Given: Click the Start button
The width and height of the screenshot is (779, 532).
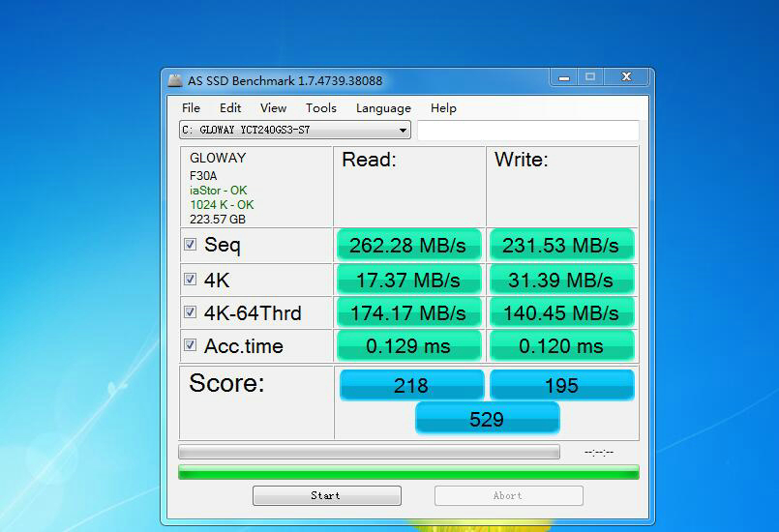Looking at the screenshot, I should tap(326, 496).
